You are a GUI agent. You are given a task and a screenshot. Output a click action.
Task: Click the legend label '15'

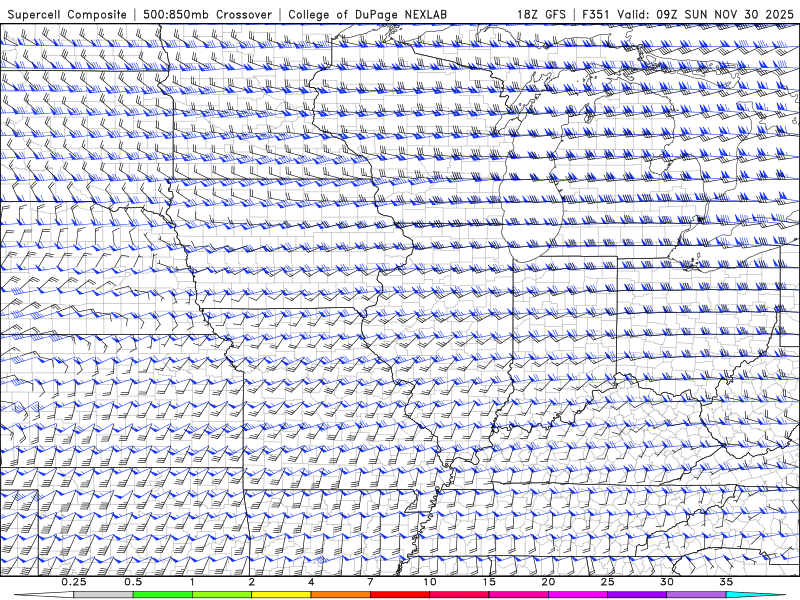point(489,582)
